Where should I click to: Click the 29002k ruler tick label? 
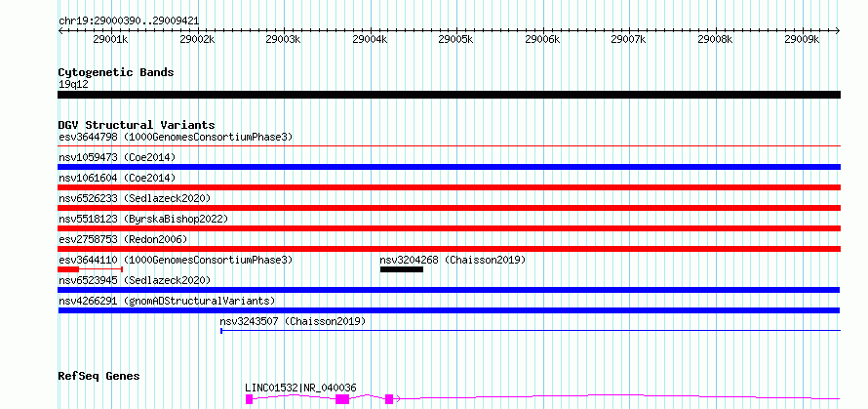197,40
